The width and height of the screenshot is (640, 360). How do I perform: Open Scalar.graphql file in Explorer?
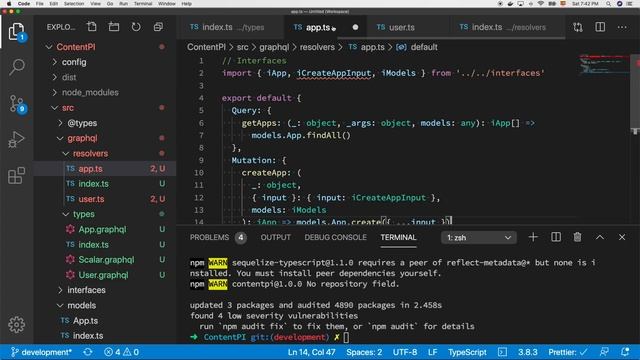[x=106, y=260]
